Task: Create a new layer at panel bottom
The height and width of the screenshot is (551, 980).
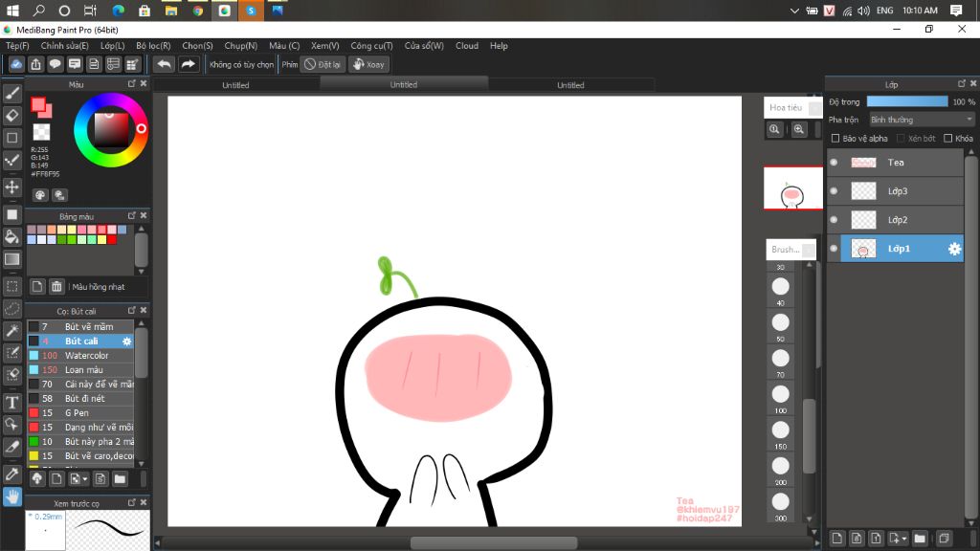Action: (836, 538)
